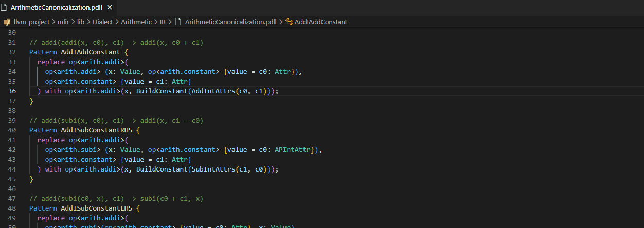Open the Dialect breadcrumb folder

click(103, 22)
